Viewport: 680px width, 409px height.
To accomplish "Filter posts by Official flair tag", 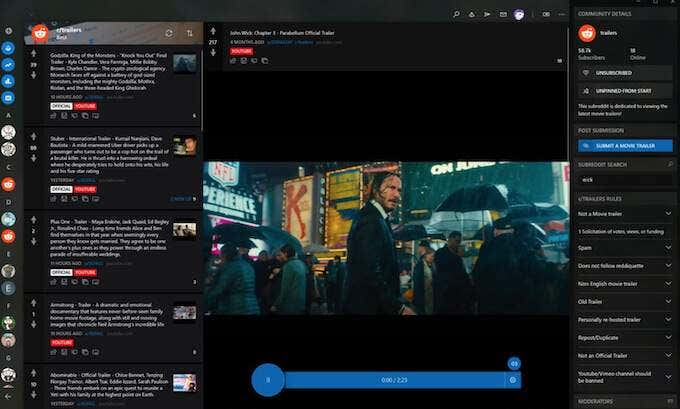I will point(60,105).
